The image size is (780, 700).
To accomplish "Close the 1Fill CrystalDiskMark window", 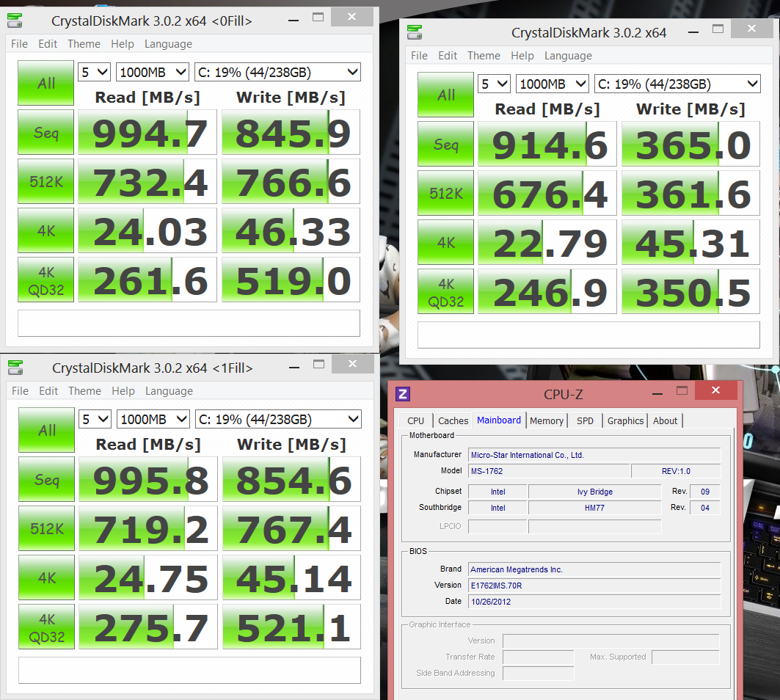I will pyautogui.click(x=353, y=364).
